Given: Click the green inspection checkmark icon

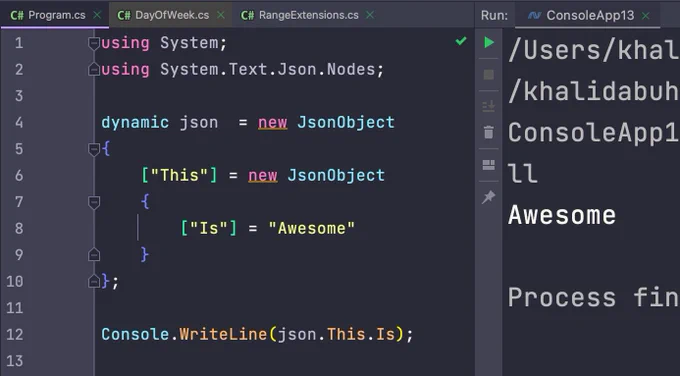Looking at the screenshot, I should click(461, 41).
